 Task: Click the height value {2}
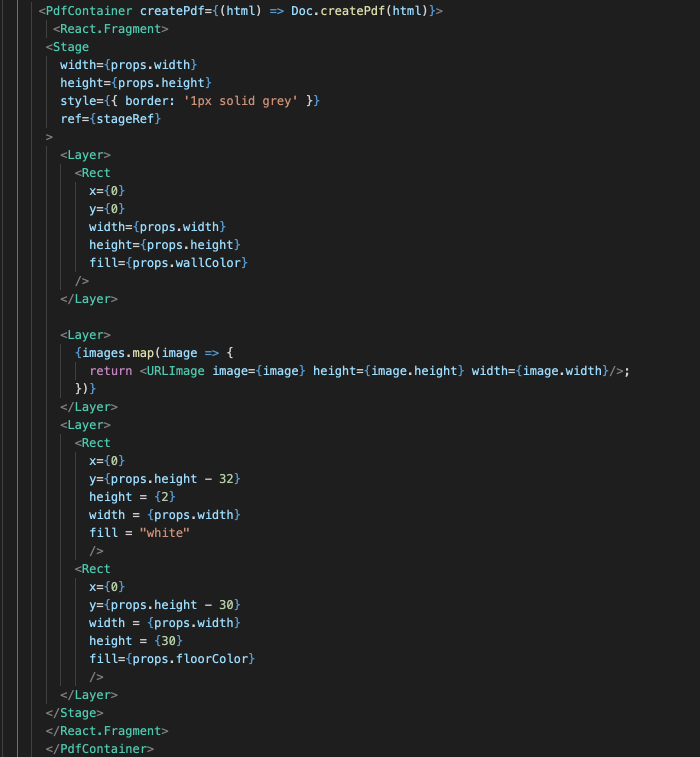(x=165, y=497)
